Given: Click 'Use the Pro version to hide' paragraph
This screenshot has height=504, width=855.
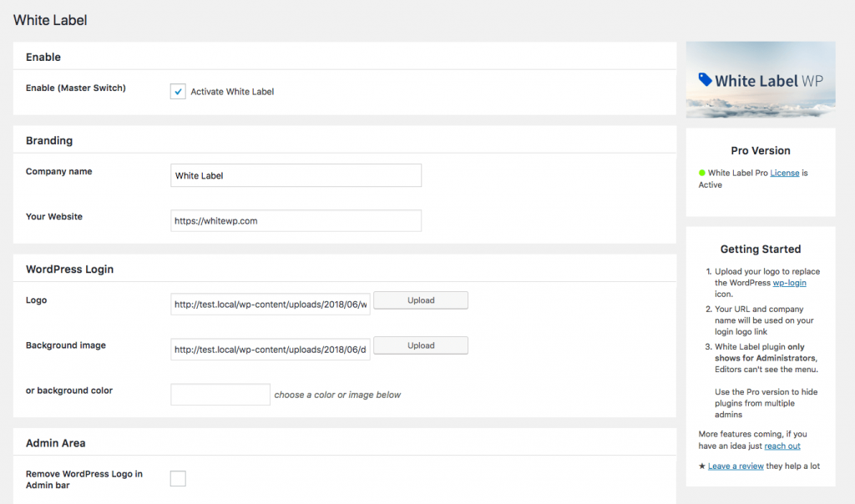Looking at the screenshot, I should coord(766,403).
